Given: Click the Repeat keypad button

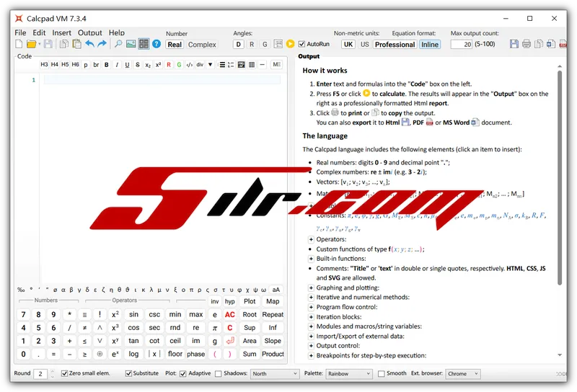Looking at the screenshot, I should [x=273, y=314].
